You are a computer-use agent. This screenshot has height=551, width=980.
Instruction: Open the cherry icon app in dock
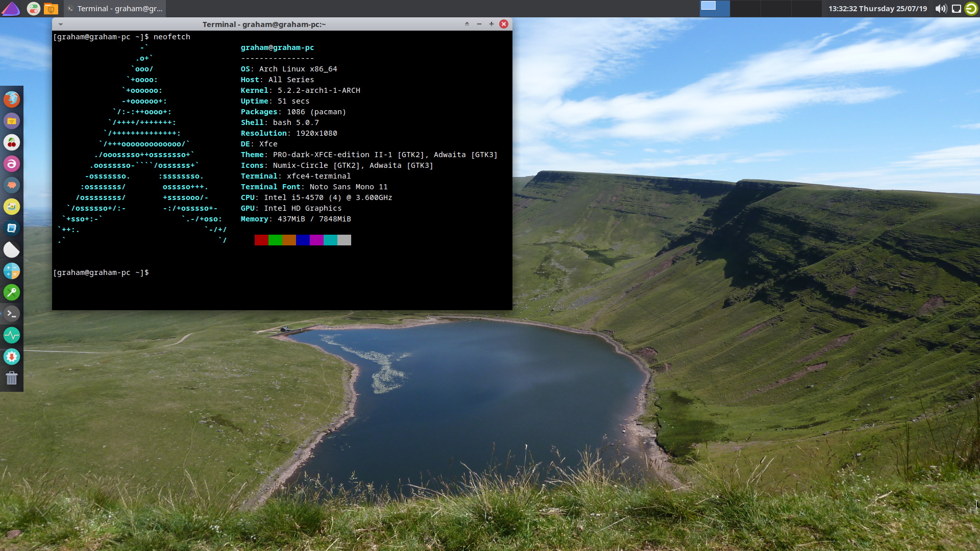[12, 142]
